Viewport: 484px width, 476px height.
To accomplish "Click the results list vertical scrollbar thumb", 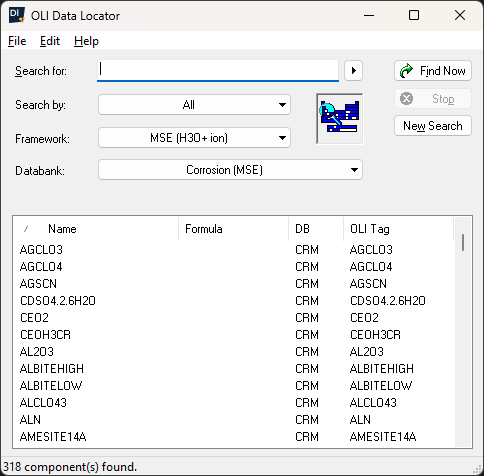I will pyautogui.click(x=463, y=242).
